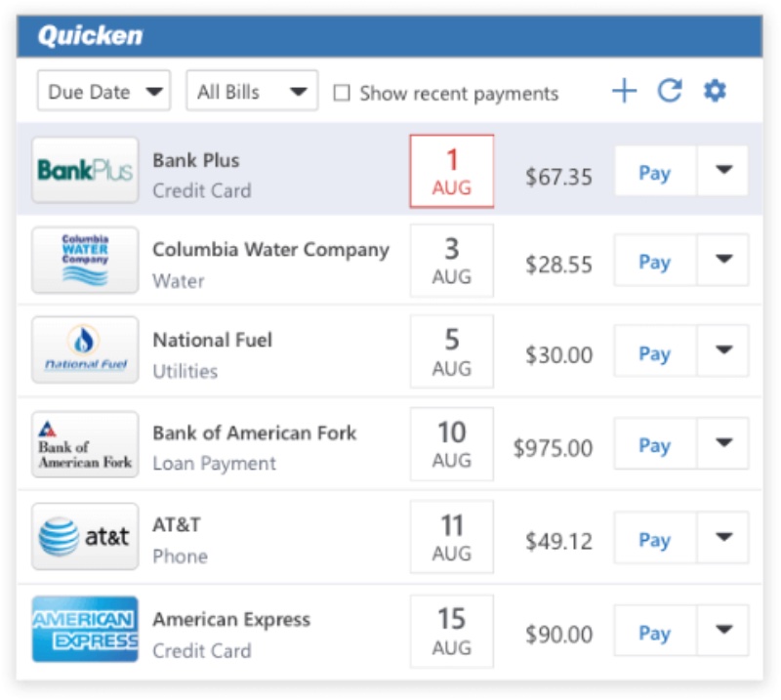Open the Due Date sort dropdown
Image resolution: width=781 pixels, height=700 pixels.
click(x=103, y=92)
